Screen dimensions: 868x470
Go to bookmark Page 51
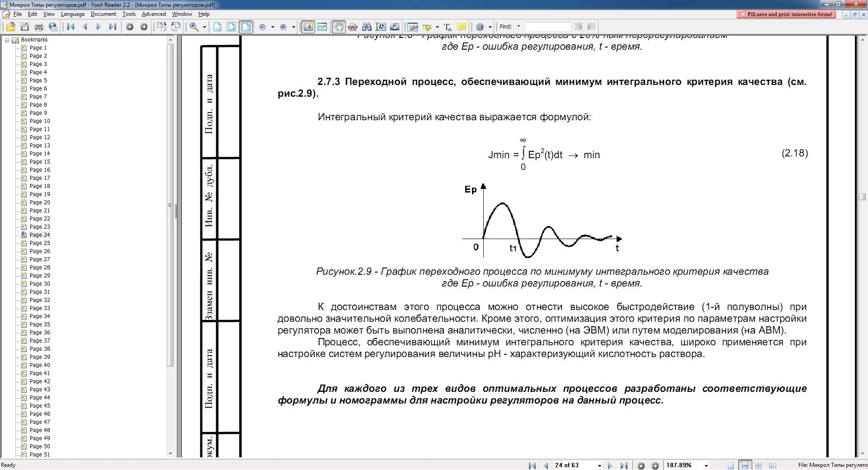[40, 455]
